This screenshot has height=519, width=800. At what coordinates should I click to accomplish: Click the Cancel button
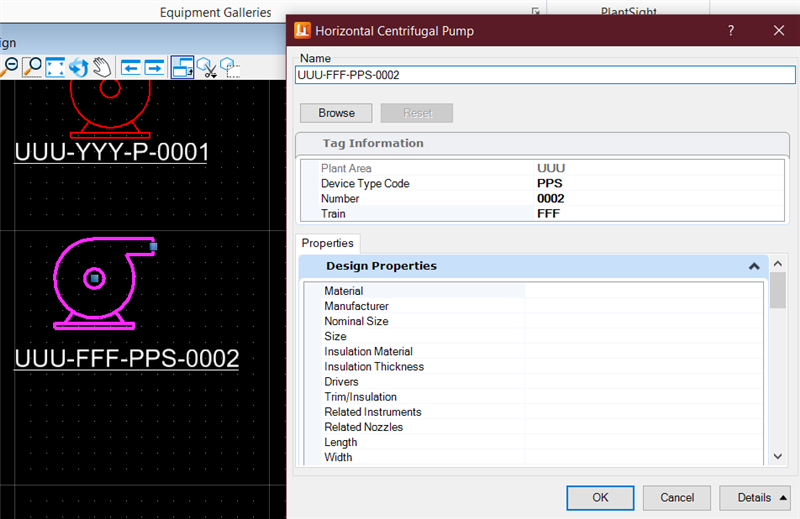click(677, 498)
